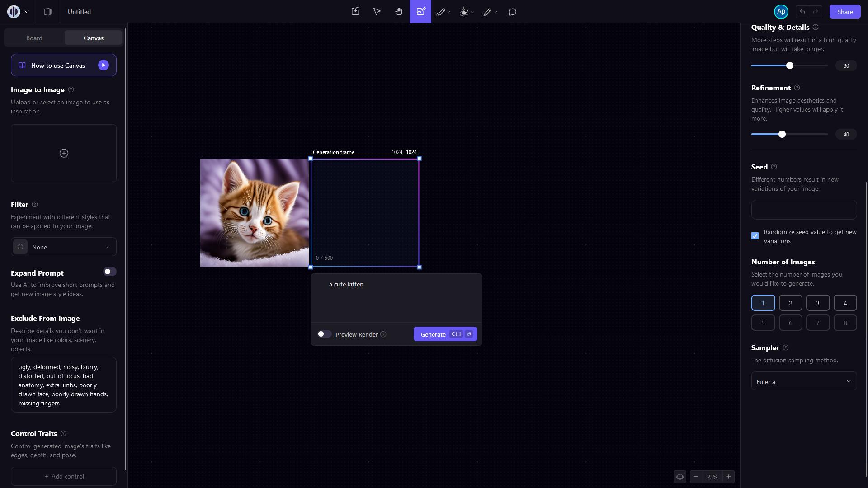Select the Canvas tab
This screenshot has width=868, height=488.
click(x=93, y=38)
